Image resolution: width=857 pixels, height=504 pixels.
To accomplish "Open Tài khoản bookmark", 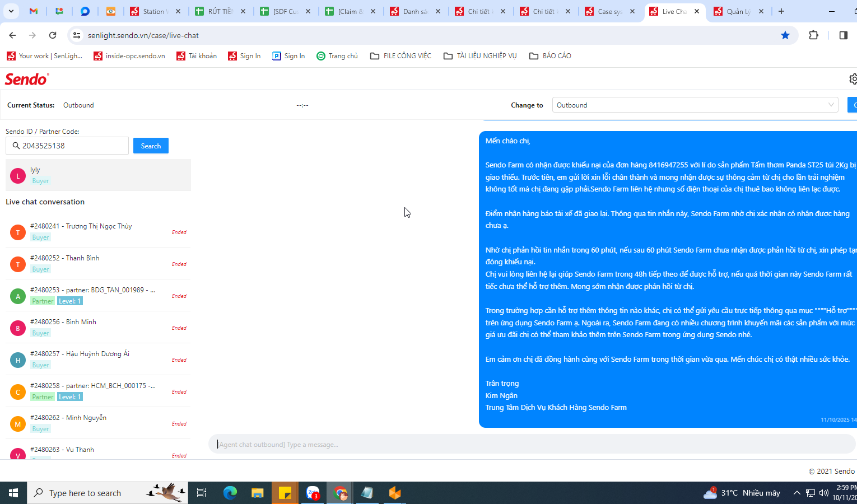I will coord(197,56).
